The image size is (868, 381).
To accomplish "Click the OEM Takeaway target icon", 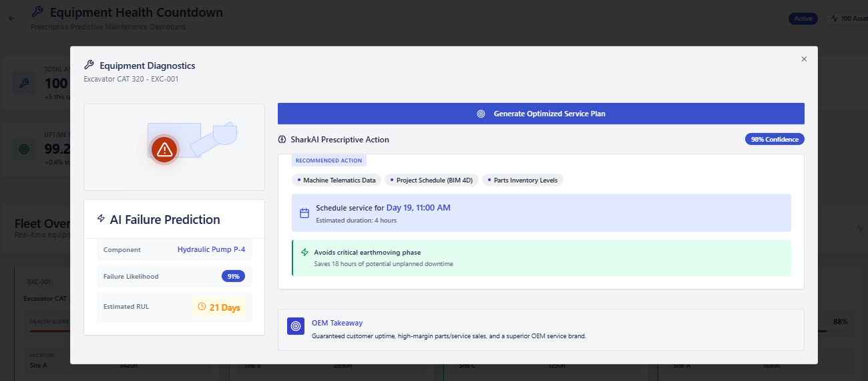I will click(x=296, y=326).
